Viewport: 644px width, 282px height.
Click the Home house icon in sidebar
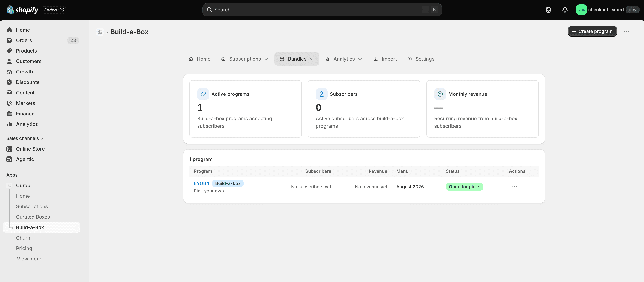[x=10, y=30]
